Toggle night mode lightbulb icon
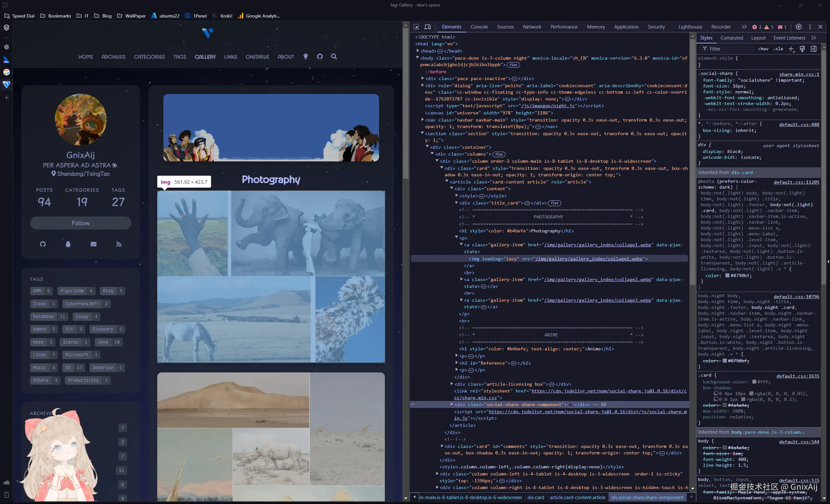830x504 pixels. [305, 57]
